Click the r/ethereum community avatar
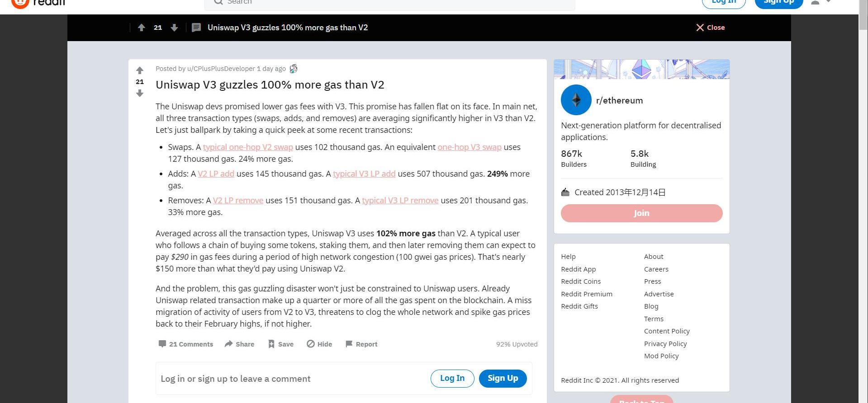Viewport: 868px width, 403px height. [x=576, y=100]
